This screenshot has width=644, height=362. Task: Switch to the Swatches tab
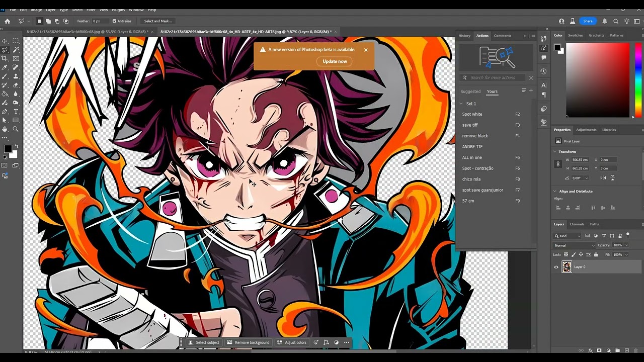pos(575,35)
